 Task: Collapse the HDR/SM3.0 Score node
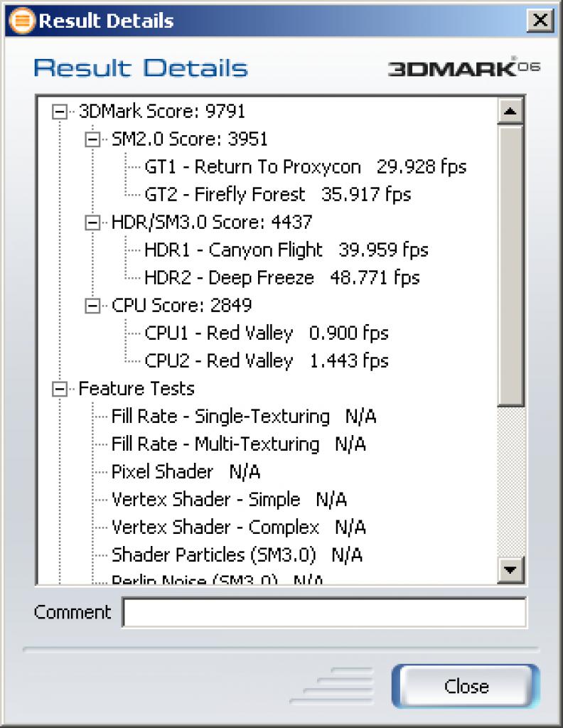point(92,223)
